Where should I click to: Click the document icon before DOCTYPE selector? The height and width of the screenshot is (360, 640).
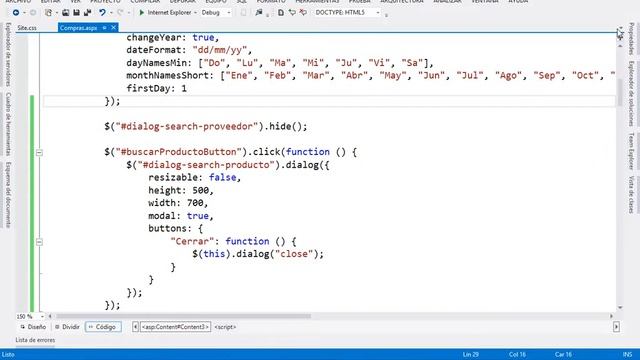(281, 13)
